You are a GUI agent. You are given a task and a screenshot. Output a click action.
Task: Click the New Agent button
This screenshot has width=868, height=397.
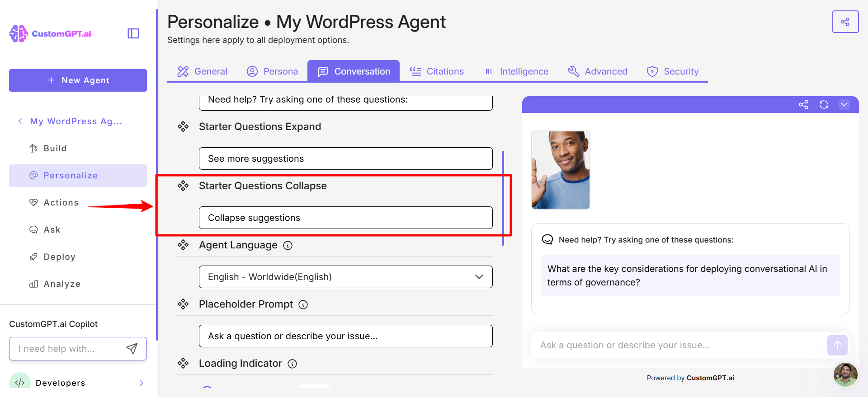[x=78, y=80]
